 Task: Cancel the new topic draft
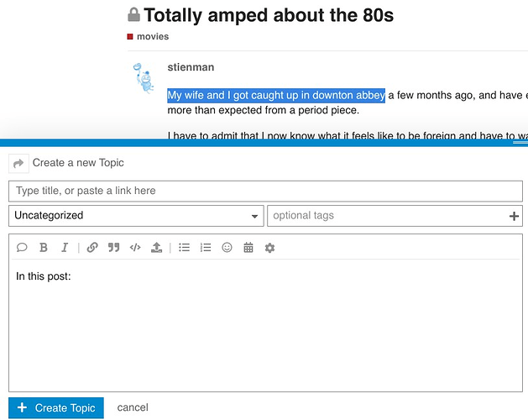(x=133, y=407)
